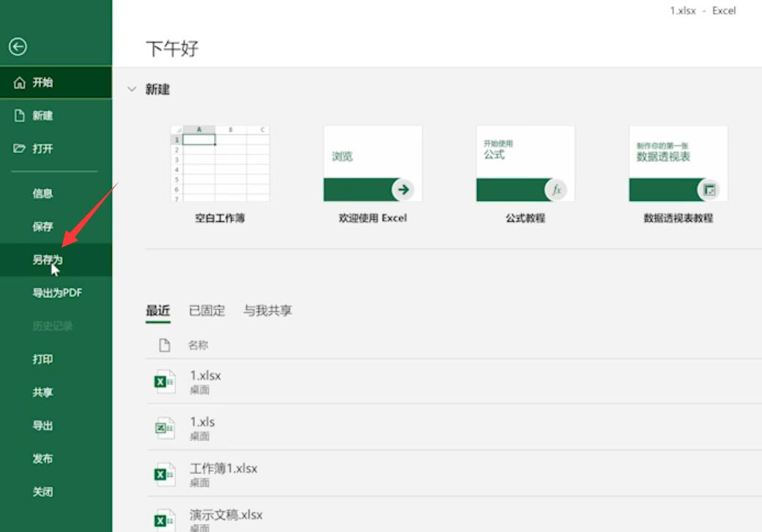Image resolution: width=762 pixels, height=532 pixels.
Task: Click the document icon in the list header
Action: pos(164,345)
